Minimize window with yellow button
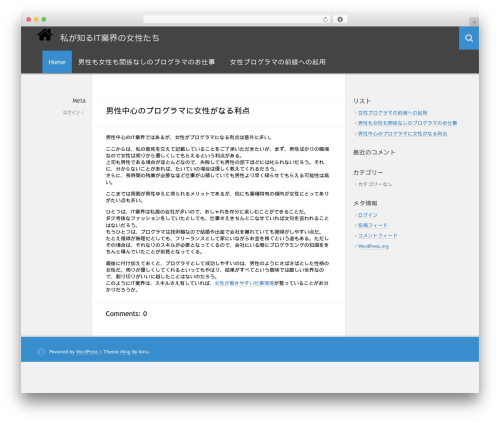 click(x=36, y=19)
